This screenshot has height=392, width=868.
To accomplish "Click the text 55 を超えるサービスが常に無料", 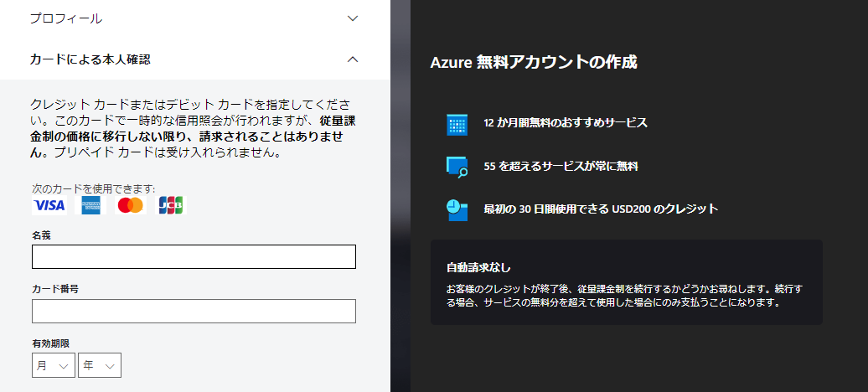I will (x=561, y=166).
